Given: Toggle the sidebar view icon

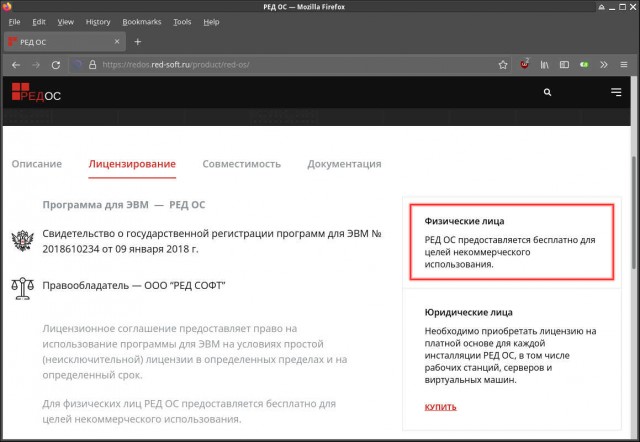Looking at the screenshot, I should (x=564, y=64).
